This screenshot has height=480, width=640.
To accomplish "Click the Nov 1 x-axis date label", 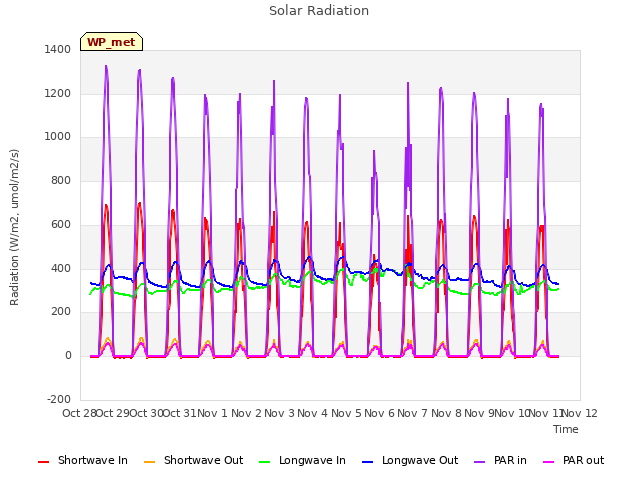I will coord(212,413).
